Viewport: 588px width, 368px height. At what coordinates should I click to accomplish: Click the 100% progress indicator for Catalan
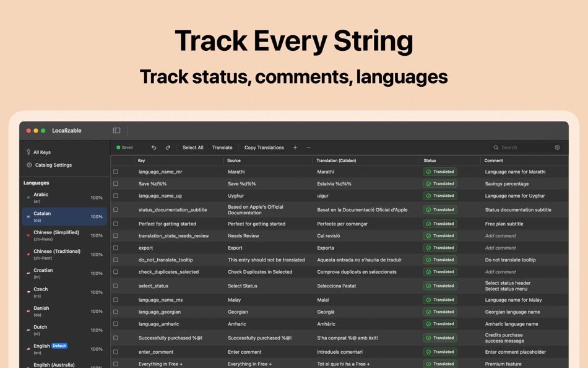point(98,217)
